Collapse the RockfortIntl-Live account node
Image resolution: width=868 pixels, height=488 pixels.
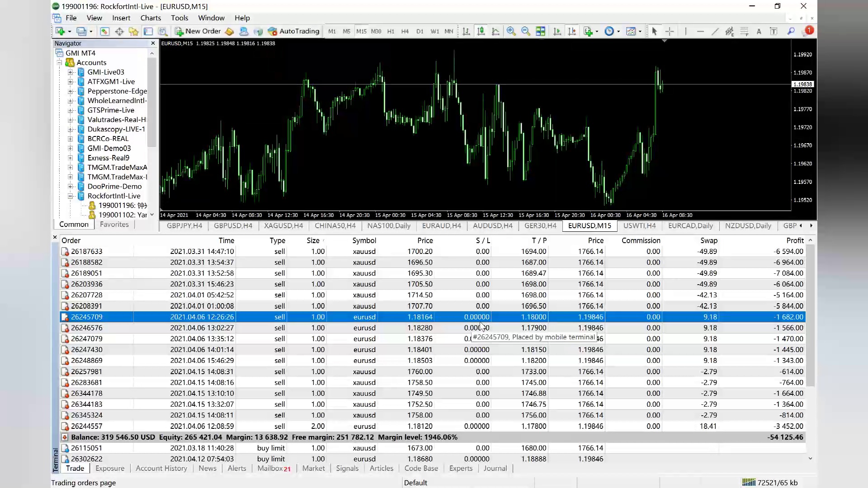pyautogui.click(x=71, y=196)
